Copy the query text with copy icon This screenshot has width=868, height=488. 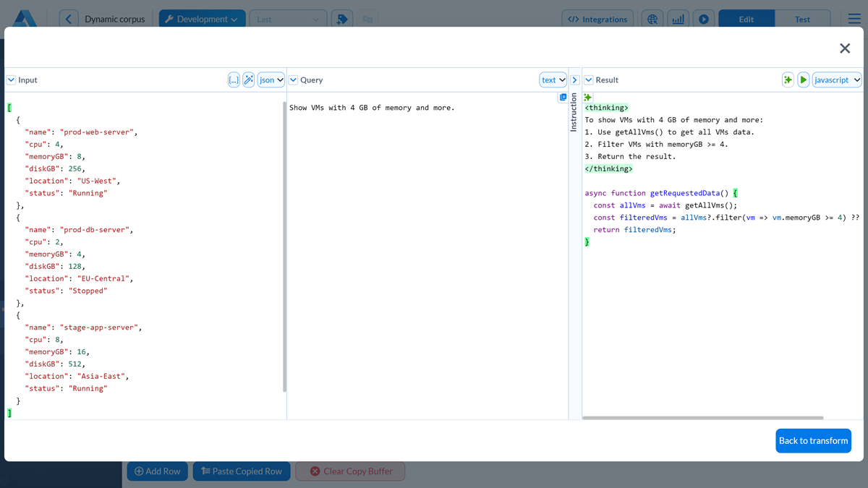click(563, 98)
